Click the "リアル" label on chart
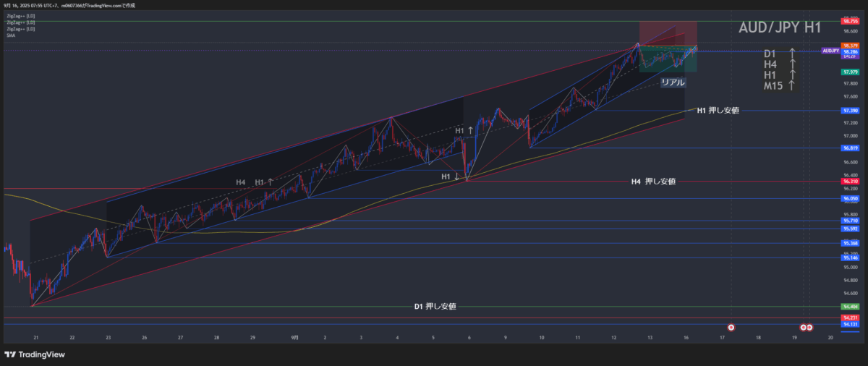This screenshot has height=366, width=868. tap(673, 83)
